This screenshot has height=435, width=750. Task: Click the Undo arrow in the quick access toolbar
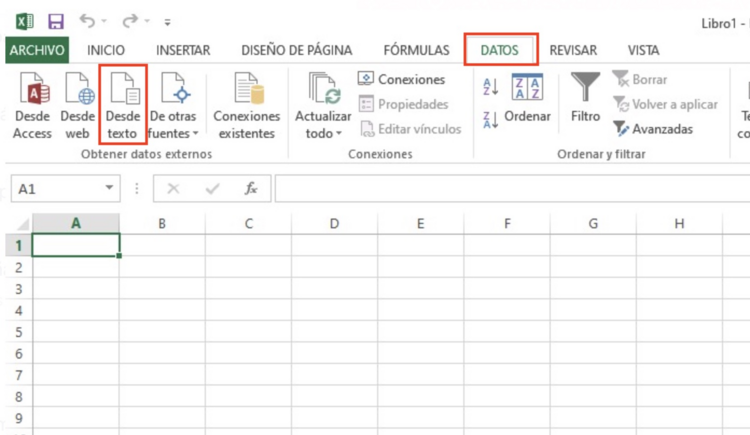point(87,21)
